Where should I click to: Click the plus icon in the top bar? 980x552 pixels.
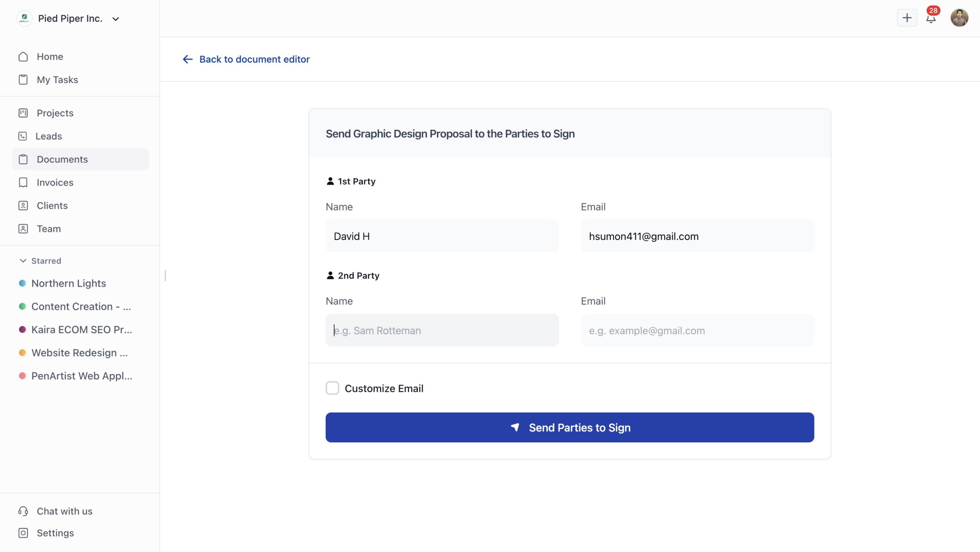[907, 18]
